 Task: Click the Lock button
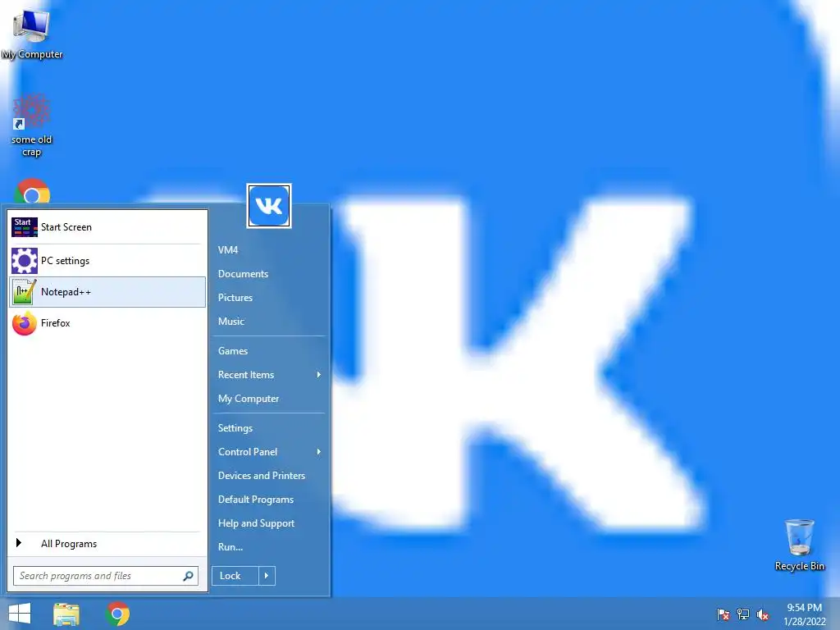coord(235,576)
